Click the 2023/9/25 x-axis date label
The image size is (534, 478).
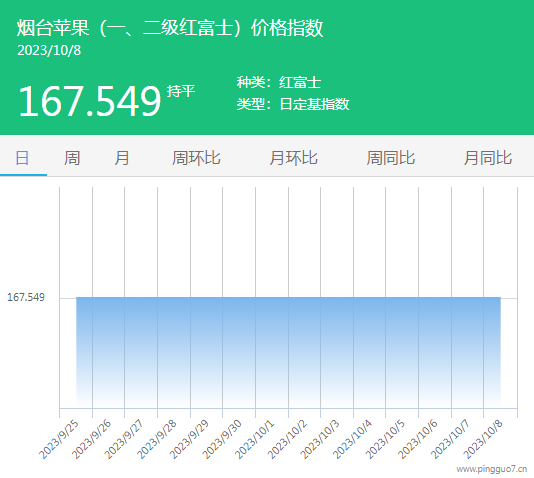tap(59, 440)
